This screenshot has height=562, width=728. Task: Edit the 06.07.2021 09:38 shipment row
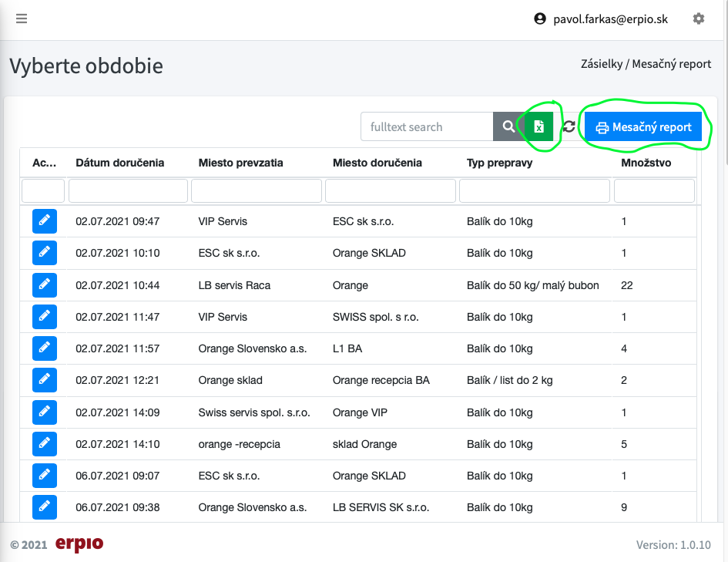click(45, 507)
